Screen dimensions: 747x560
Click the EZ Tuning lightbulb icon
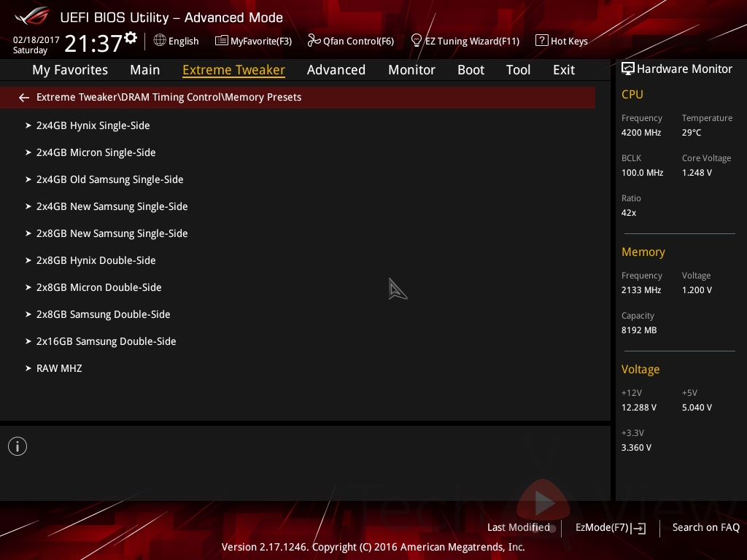(417, 41)
